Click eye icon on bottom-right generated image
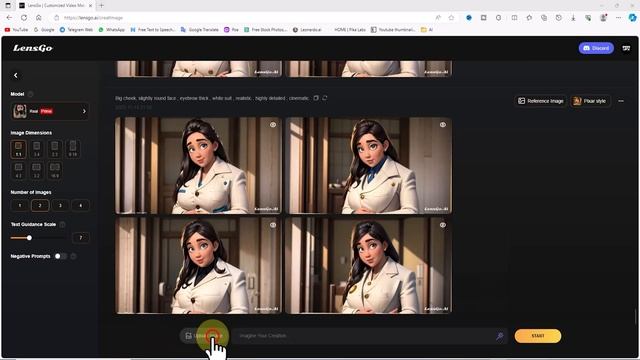 [x=443, y=225]
